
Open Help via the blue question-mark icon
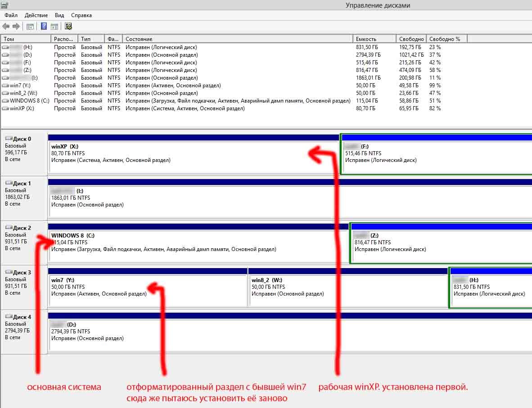point(44,26)
